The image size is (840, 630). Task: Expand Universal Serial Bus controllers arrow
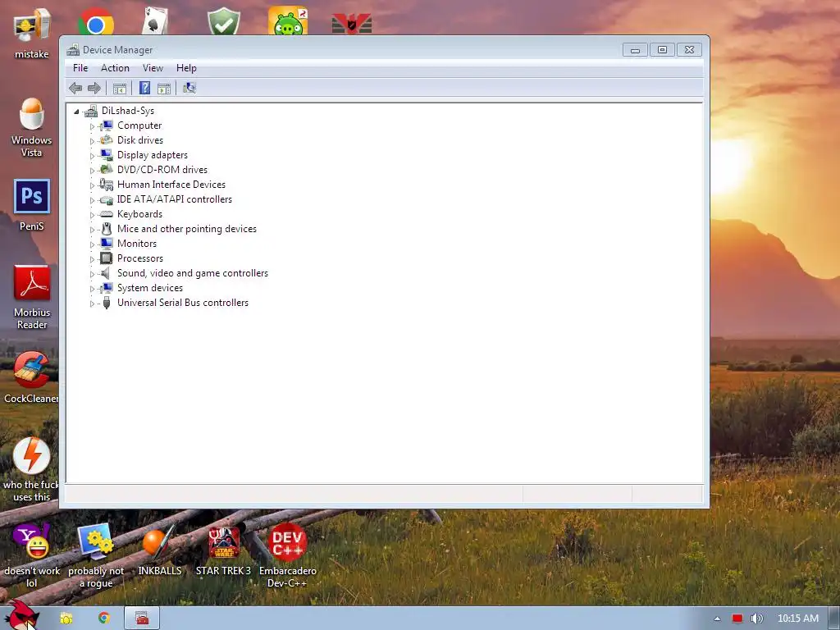(x=92, y=304)
